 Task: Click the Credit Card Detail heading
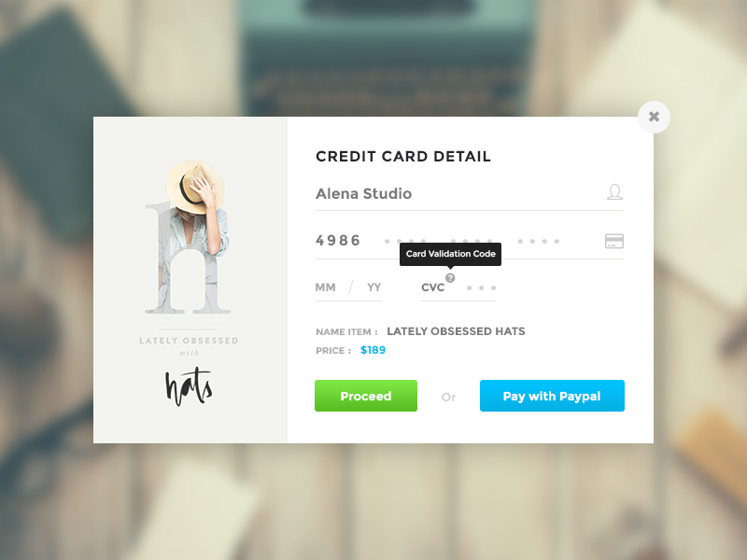(403, 157)
